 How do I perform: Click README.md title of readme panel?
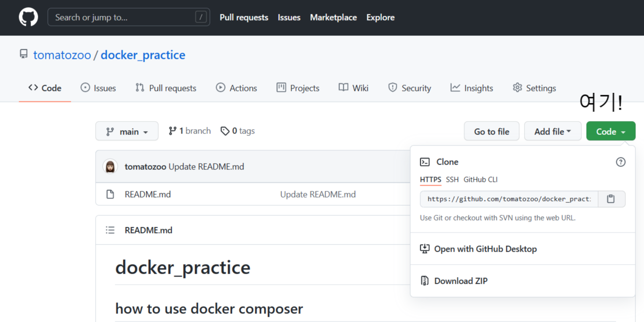[x=148, y=230]
